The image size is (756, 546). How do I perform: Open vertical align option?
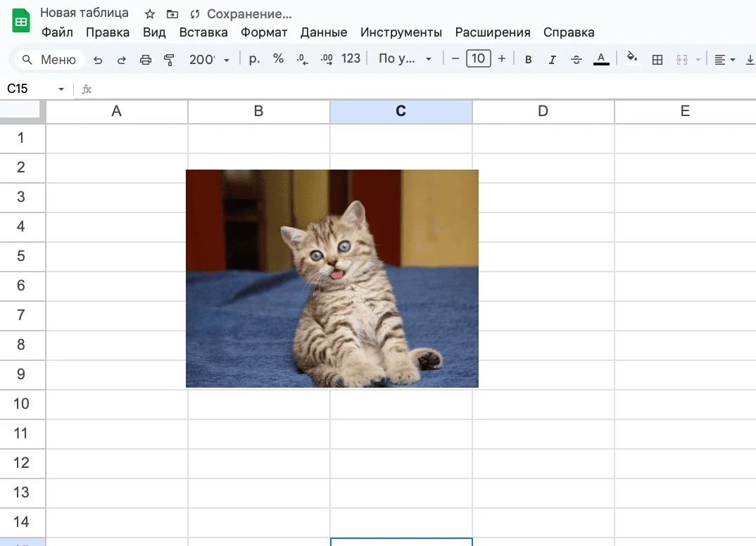tap(750, 60)
